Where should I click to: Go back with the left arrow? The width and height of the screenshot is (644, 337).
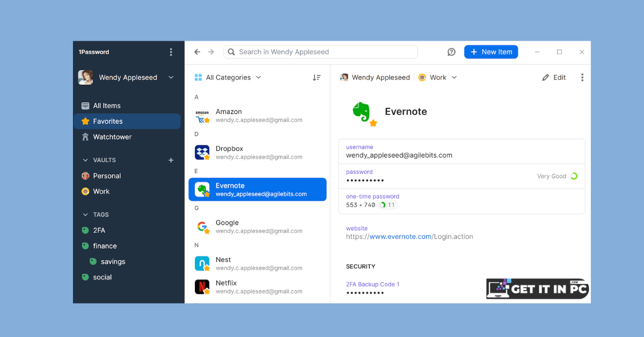pyautogui.click(x=197, y=52)
